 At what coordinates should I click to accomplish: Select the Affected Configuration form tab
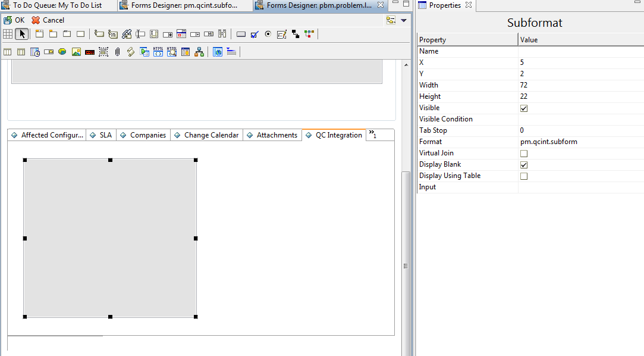[47, 135]
